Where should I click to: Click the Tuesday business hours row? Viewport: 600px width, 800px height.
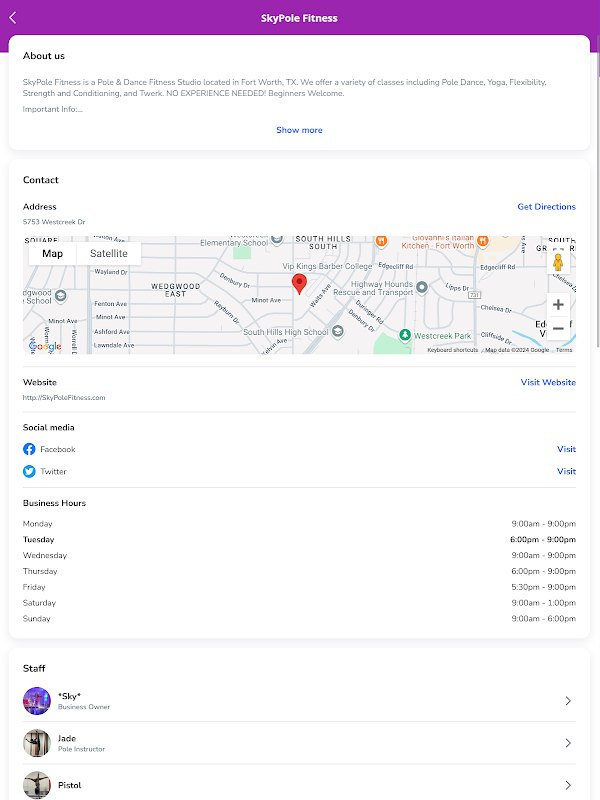click(299, 539)
